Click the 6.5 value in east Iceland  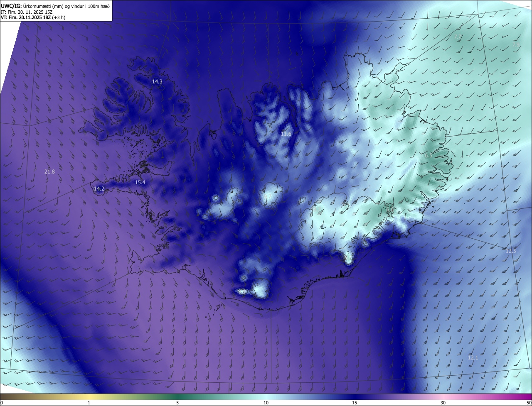(428, 156)
